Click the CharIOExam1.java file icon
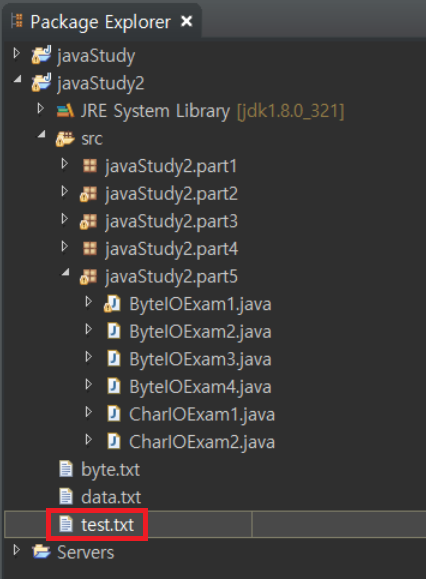 point(114,414)
